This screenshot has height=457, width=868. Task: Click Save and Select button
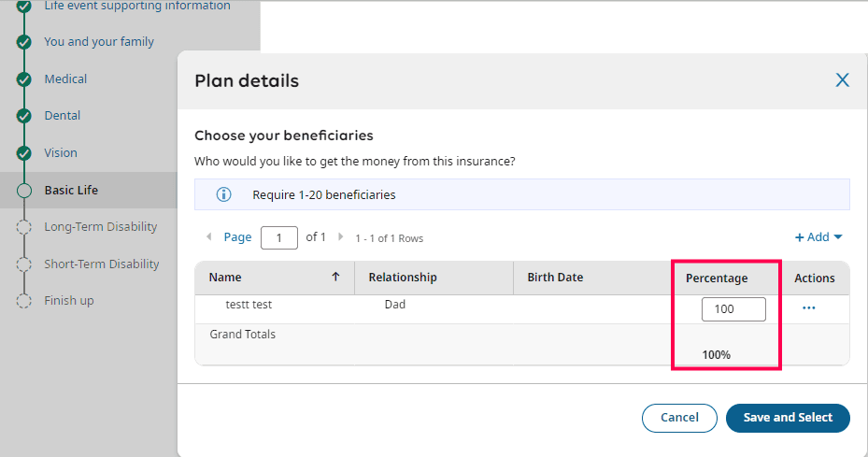(788, 418)
